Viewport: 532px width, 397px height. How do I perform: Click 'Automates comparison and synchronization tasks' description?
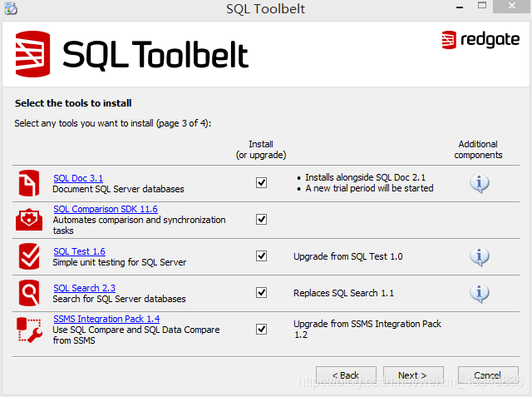[139, 226]
